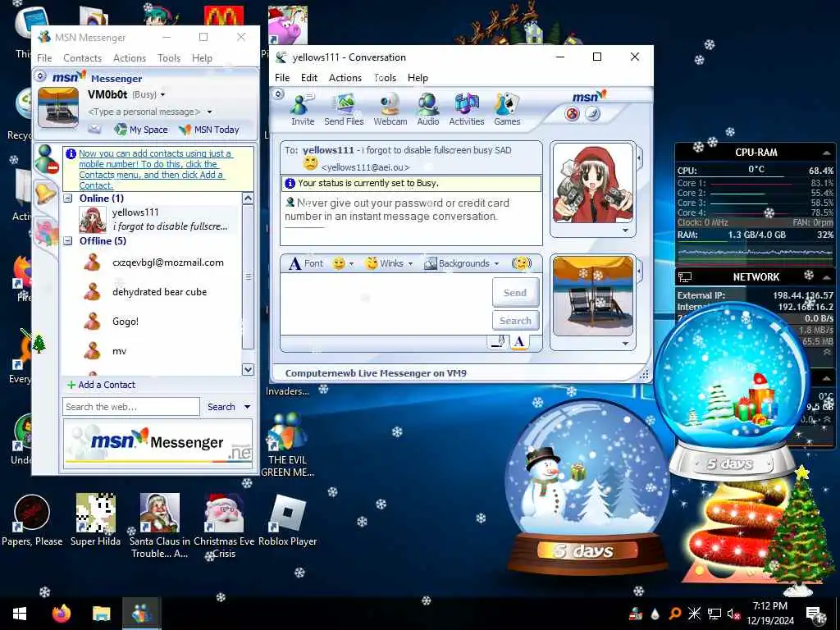The width and height of the screenshot is (840, 630).
Task: Open MSN Today butterfly link
Action: [x=209, y=129]
